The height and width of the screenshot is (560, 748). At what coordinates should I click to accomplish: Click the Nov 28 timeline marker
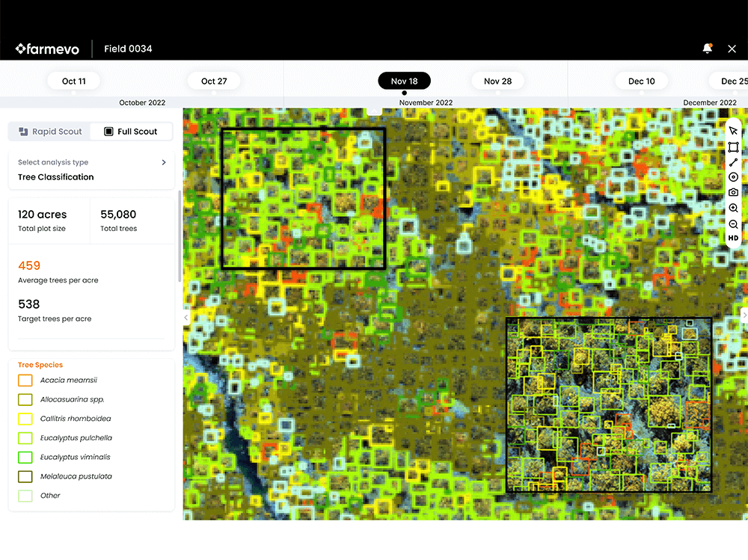(497, 81)
